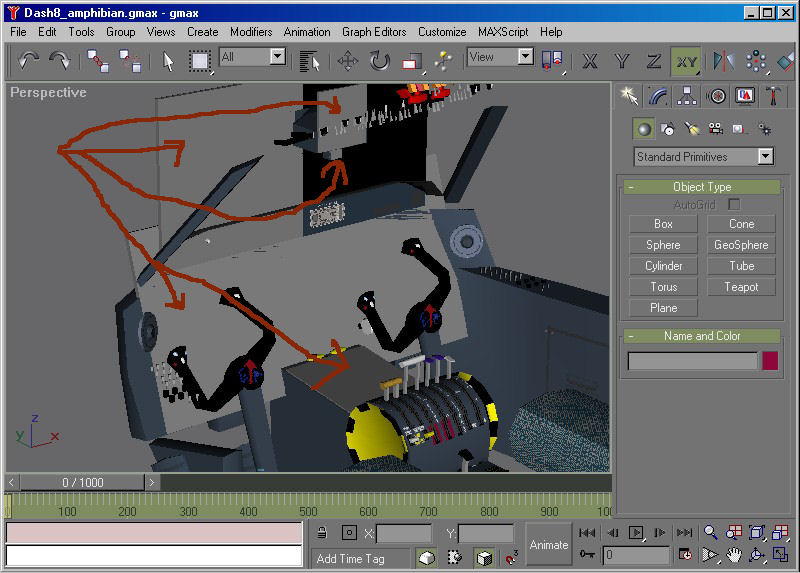The image size is (800, 573).
Task: Choose the Pan viewport tool
Action: [x=734, y=554]
